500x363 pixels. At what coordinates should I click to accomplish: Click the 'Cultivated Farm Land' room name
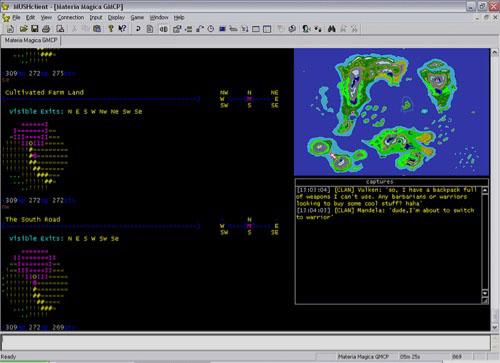point(44,92)
